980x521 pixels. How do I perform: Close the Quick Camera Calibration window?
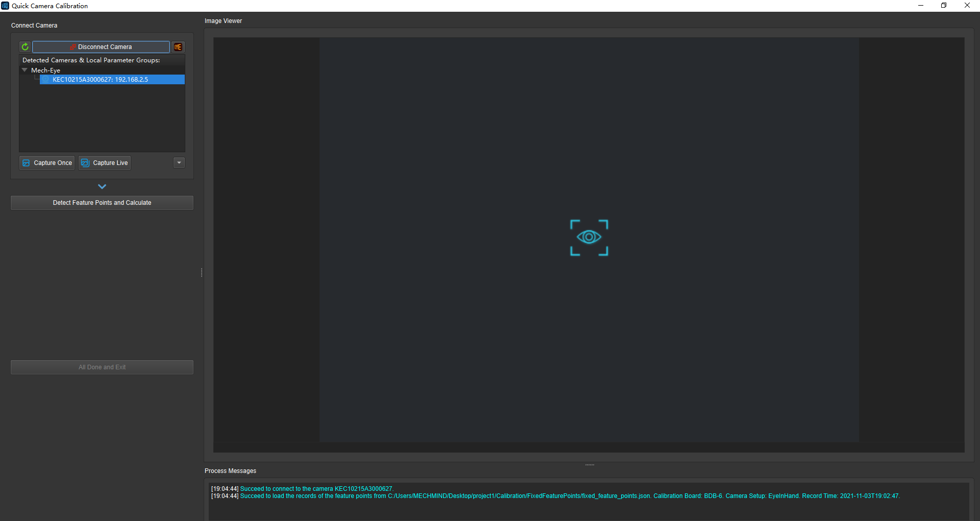coord(967,6)
